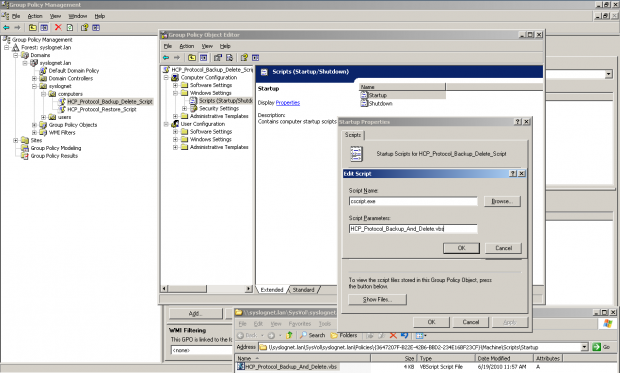Expand the users OU node
Screen dimensions: 620x373
tap(43, 117)
